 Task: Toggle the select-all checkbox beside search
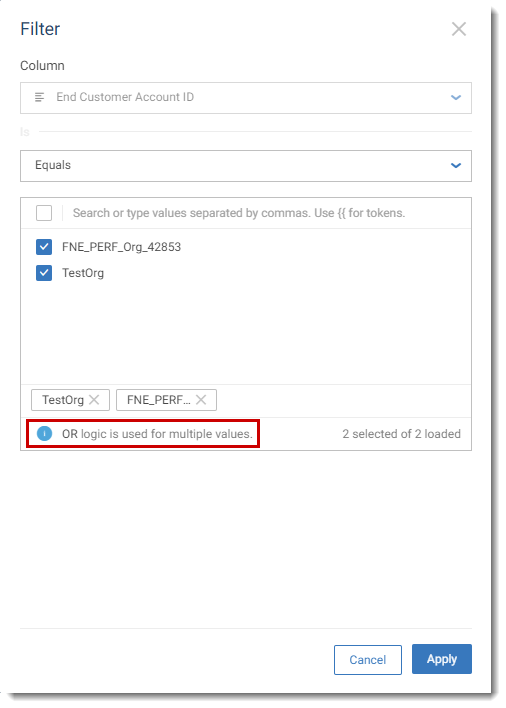point(44,213)
